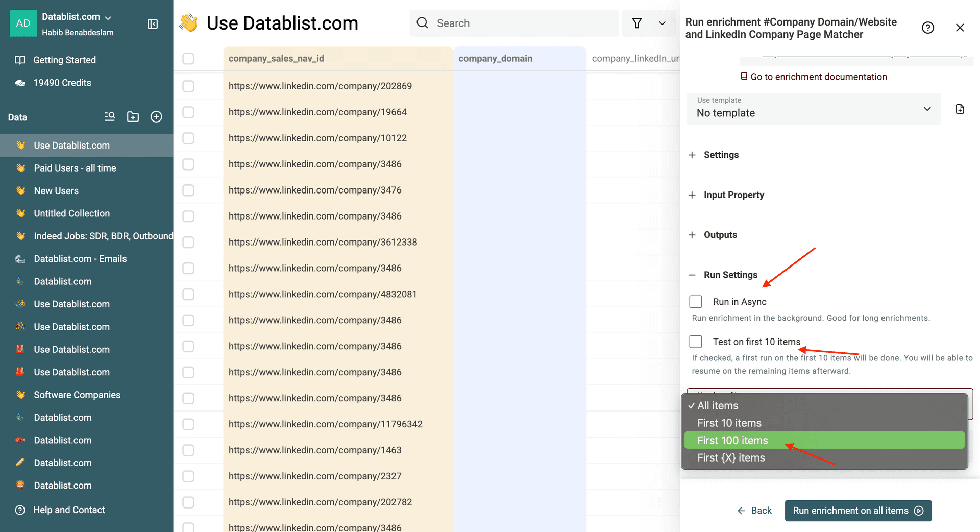980x532 pixels.
Task: Select First 100 items option
Action: (732, 440)
